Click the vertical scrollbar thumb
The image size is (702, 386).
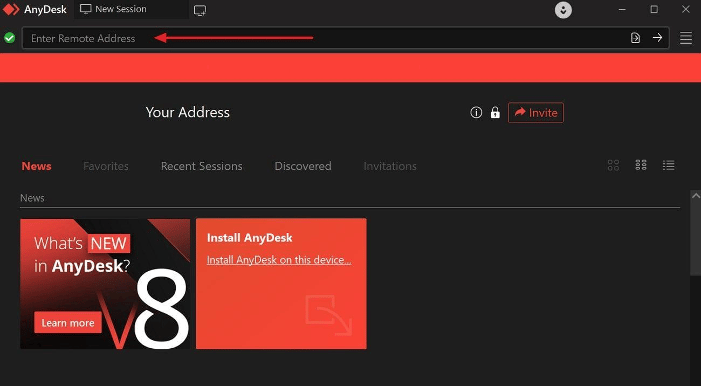point(695,237)
